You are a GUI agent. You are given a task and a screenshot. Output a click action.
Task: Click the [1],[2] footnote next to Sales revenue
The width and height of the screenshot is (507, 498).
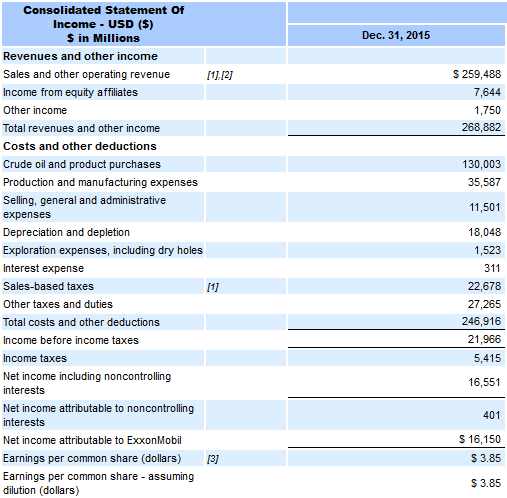coord(220,75)
